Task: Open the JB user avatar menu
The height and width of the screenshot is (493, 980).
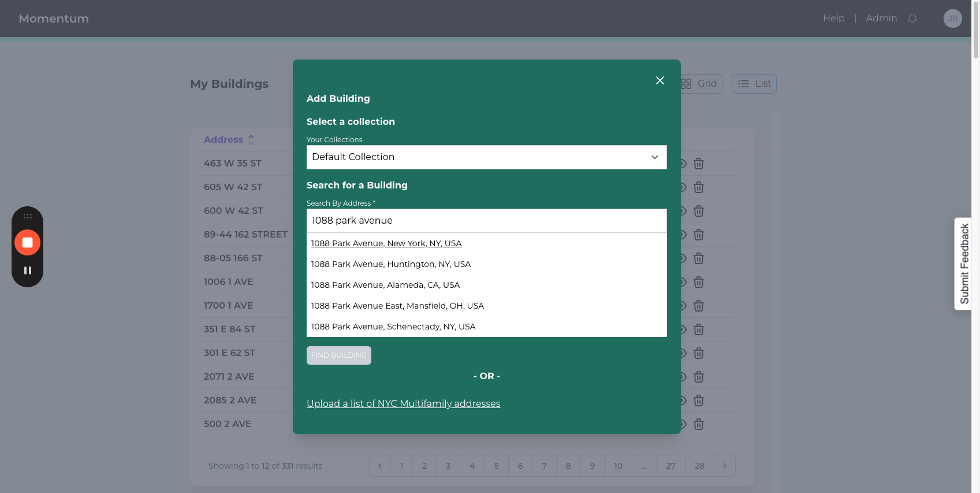Action: 953,18
